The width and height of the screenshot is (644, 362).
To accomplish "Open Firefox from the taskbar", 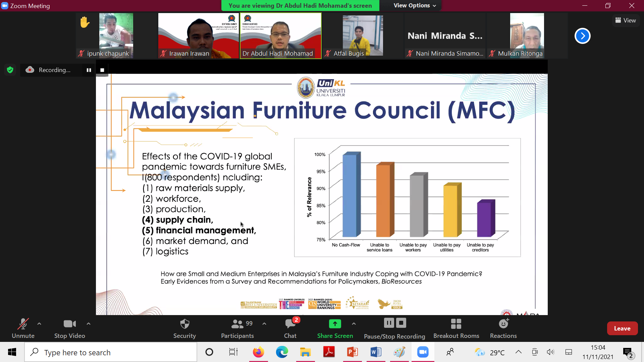I will pyautogui.click(x=258, y=352).
